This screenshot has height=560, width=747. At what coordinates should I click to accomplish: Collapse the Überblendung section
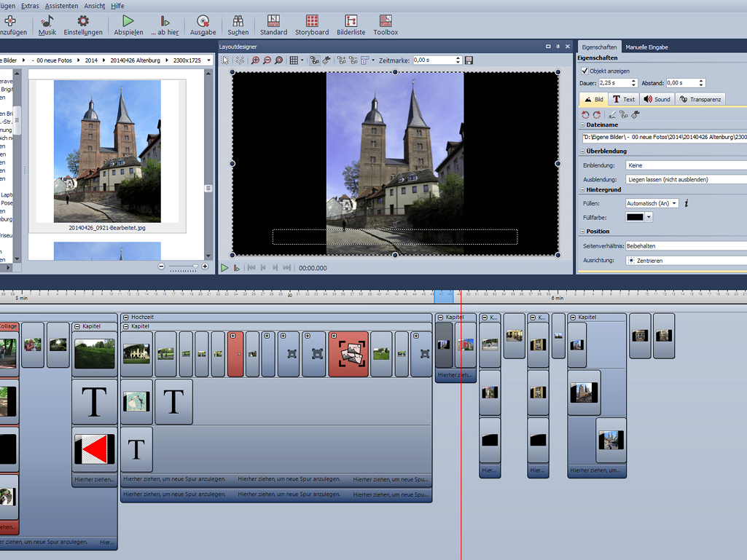[x=582, y=151]
